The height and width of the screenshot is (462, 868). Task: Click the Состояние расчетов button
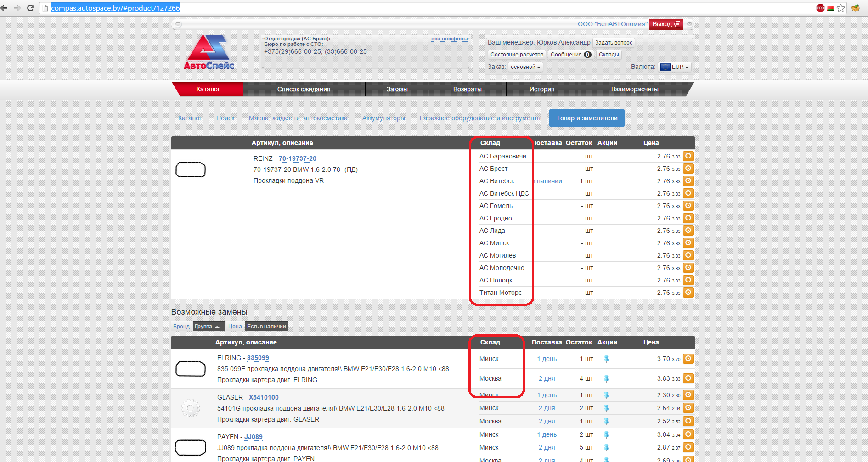click(x=517, y=55)
